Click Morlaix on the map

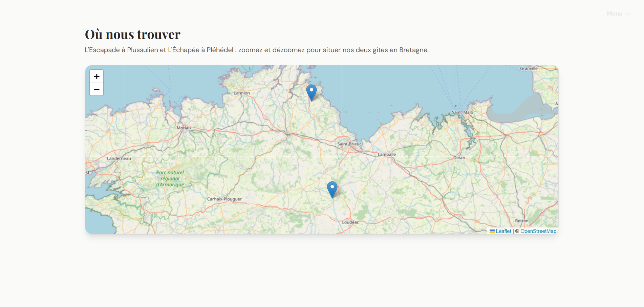[184, 128]
